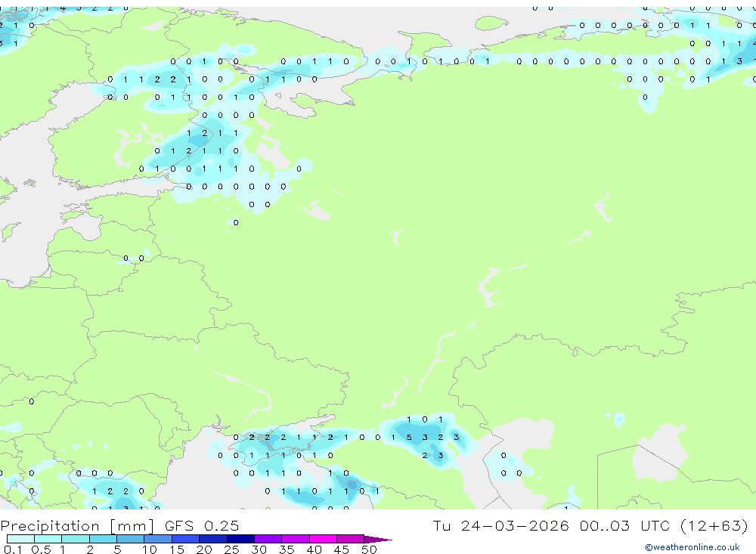The width and height of the screenshot is (756, 554).
Task: Select the 35–40 mm legend swatch
Action: [x=296, y=539]
